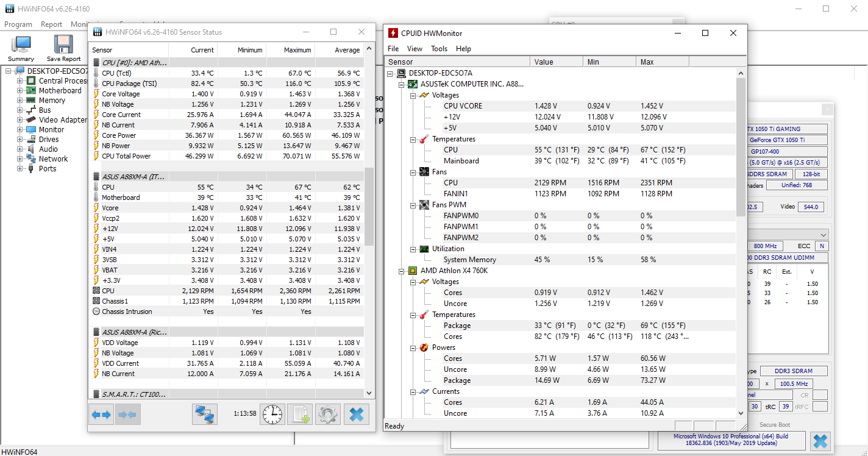Collapse Voltages node under ASUSTeK
Screen dimensions: 868x456
(413, 95)
